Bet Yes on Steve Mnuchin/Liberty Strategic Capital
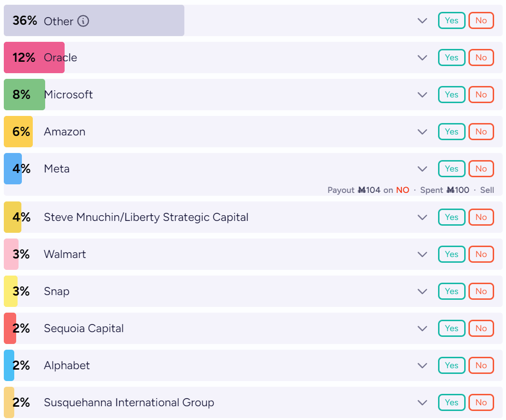 451,218
